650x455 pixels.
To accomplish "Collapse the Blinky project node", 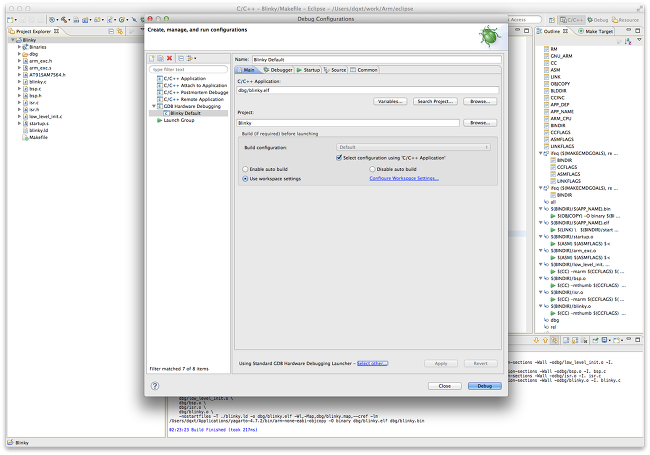I will click(x=13, y=40).
